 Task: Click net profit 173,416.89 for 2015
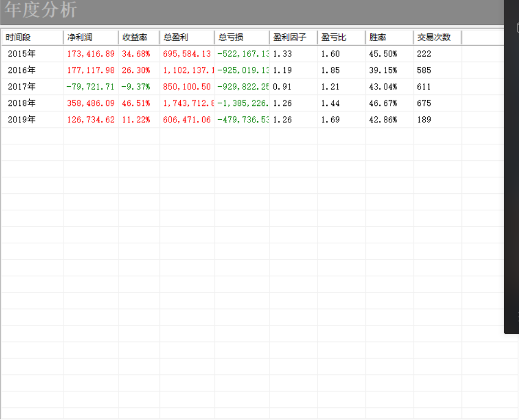91,54
